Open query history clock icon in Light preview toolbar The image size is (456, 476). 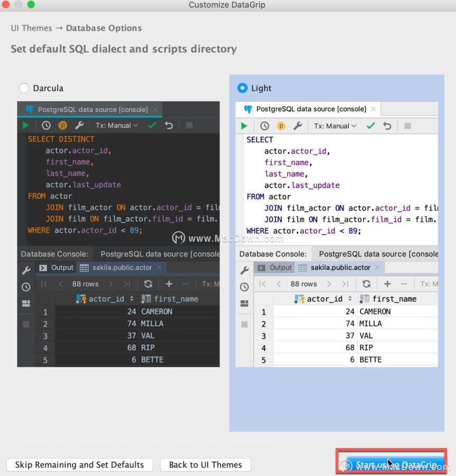point(264,126)
